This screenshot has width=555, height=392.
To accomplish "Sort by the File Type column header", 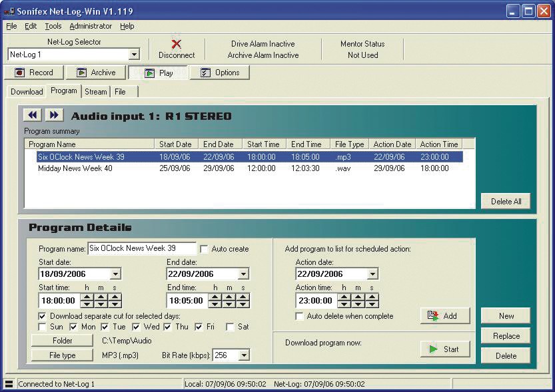I will pos(349,144).
